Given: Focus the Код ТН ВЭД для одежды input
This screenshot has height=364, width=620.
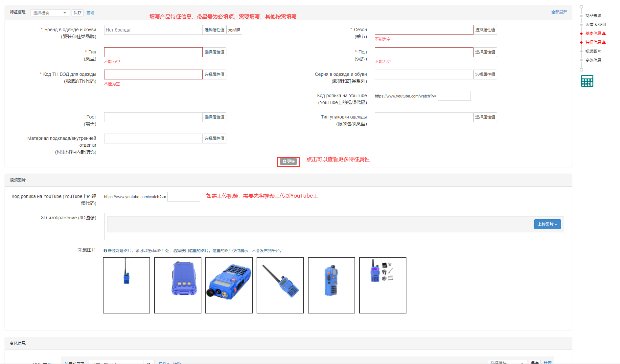Looking at the screenshot, I should click(x=153, y=75).
